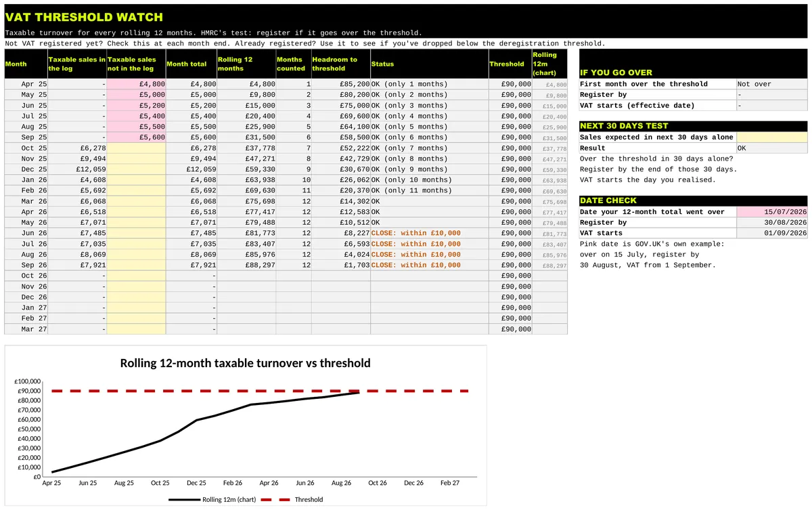
Task: Click the Register by date 30/08/2026
Action: point(771,222)
